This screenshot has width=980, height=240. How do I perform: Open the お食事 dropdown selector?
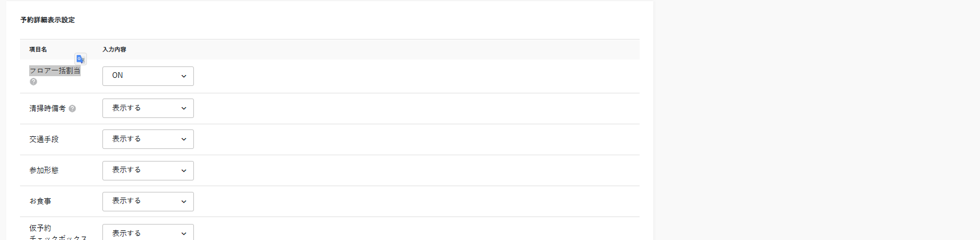tap(148, 201)
